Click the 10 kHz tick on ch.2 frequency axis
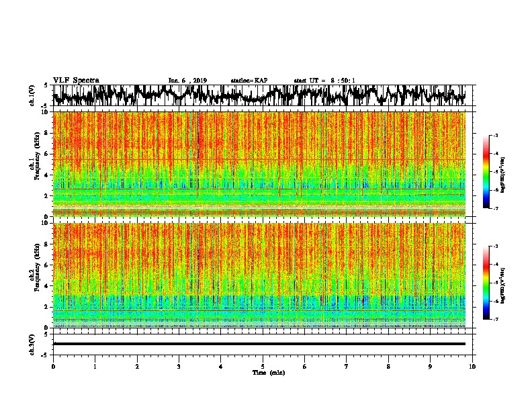Viewport: 532px width, 411px height. tap(44, 223)
